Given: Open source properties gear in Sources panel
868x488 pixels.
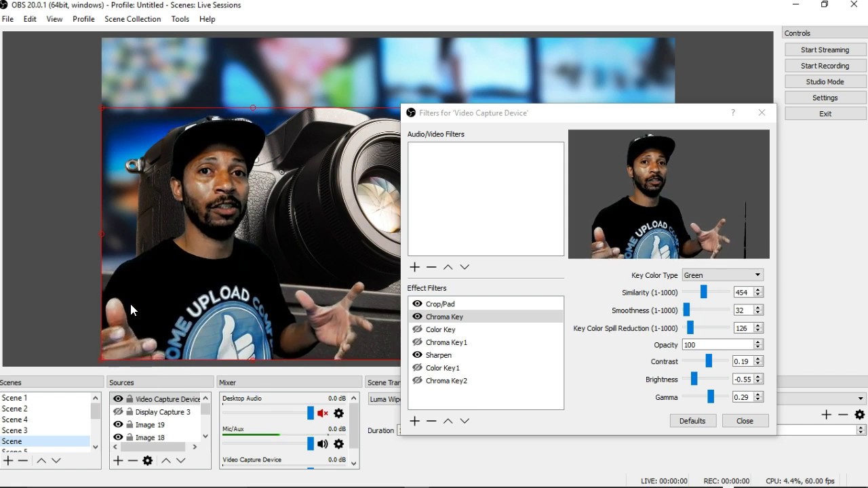Looking at the screenshot, I should coord(147,461).
